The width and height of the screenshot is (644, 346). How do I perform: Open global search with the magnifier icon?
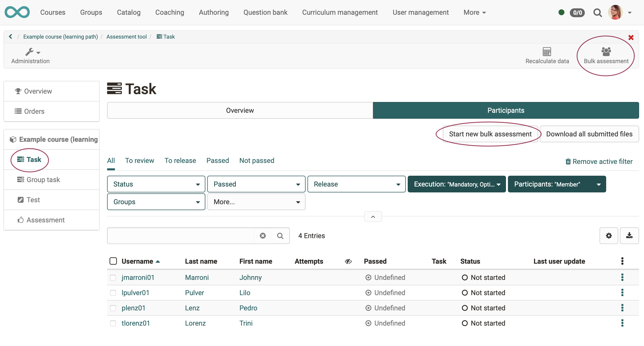[598, 12]
